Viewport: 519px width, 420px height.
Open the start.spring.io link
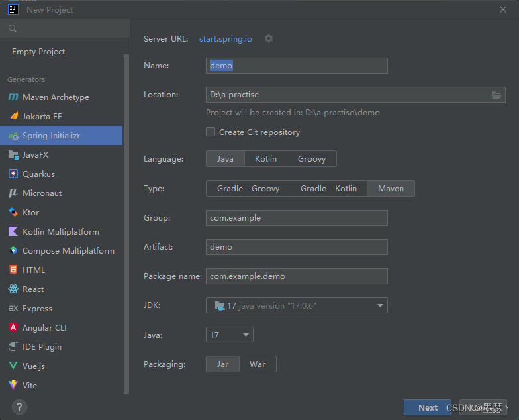click(225, 38)
